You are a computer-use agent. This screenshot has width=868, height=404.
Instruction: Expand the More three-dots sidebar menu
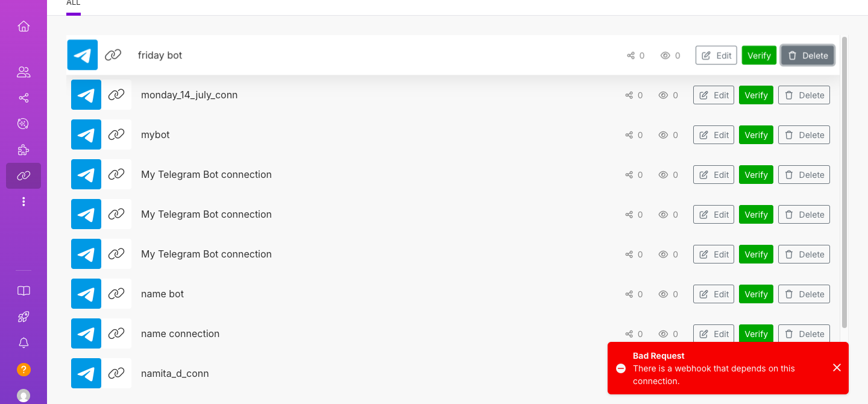pos(24,201)
